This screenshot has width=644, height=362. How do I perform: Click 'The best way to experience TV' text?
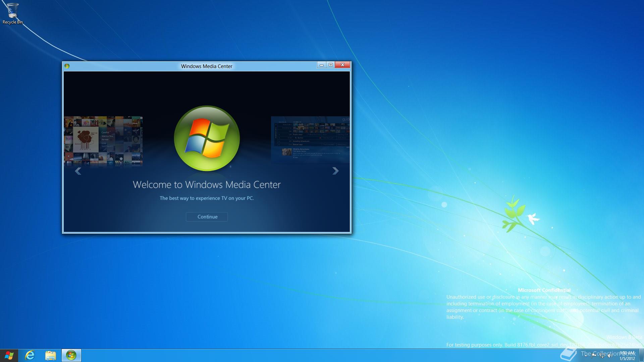[207, 198]
